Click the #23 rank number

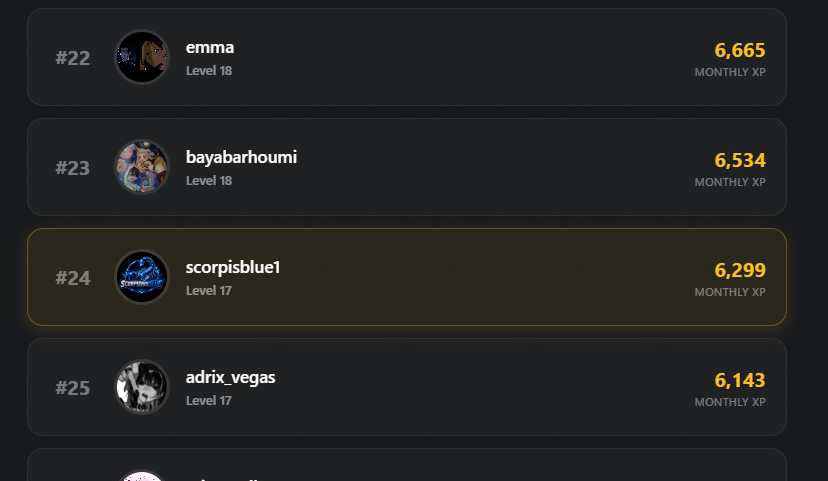(72, 168)
